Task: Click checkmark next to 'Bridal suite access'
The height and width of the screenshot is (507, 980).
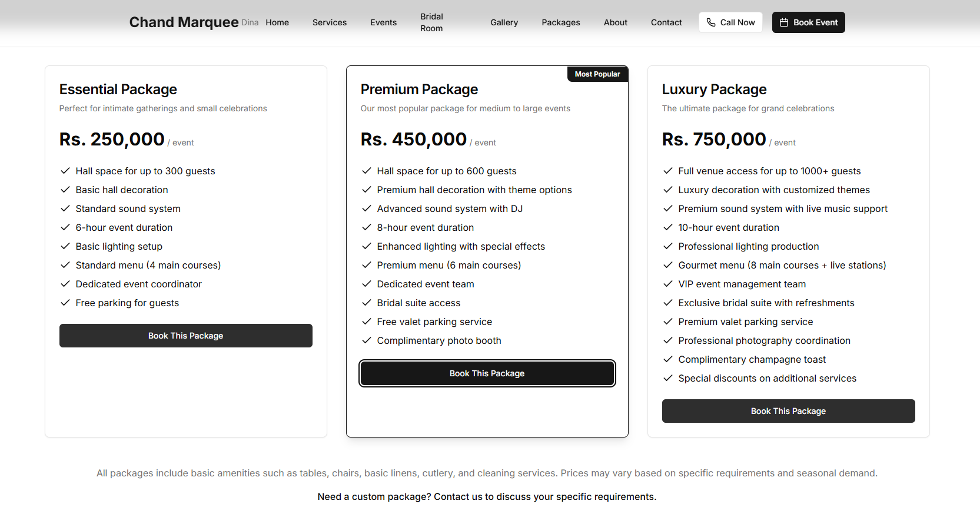Action: [x=366, y=303]
